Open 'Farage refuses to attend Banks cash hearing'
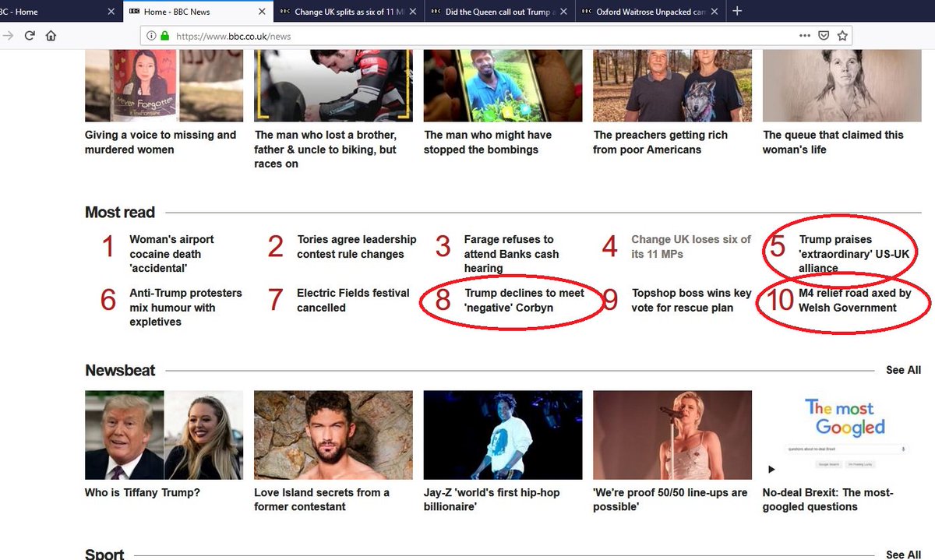The height and width of the screenshot is (560, 935). coord(511,254)
